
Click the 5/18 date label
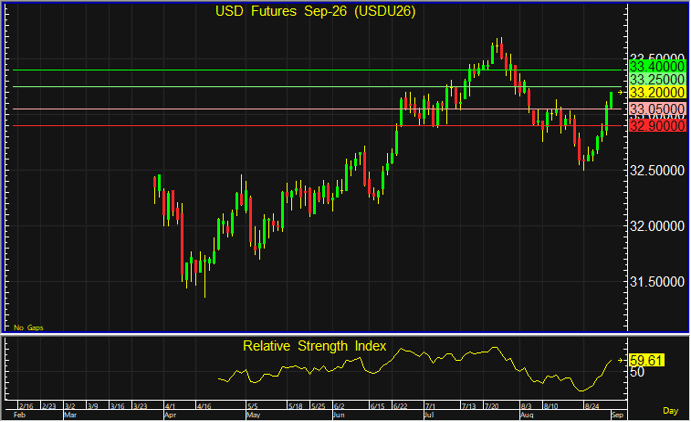tap(295, 406)
